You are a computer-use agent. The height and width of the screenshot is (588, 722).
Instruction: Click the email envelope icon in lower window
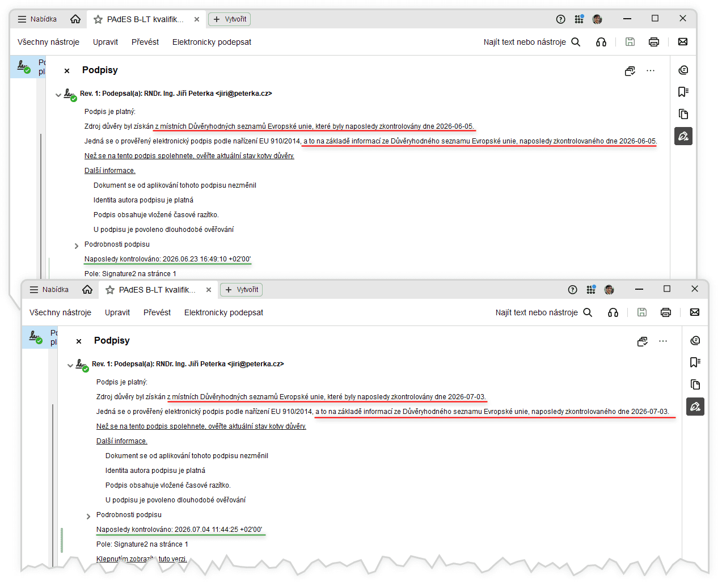pos(695,312)
